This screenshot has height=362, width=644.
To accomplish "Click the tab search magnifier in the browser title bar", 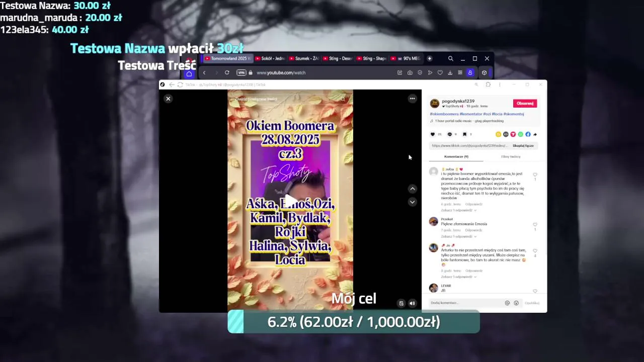I will (x=450, y=59).
